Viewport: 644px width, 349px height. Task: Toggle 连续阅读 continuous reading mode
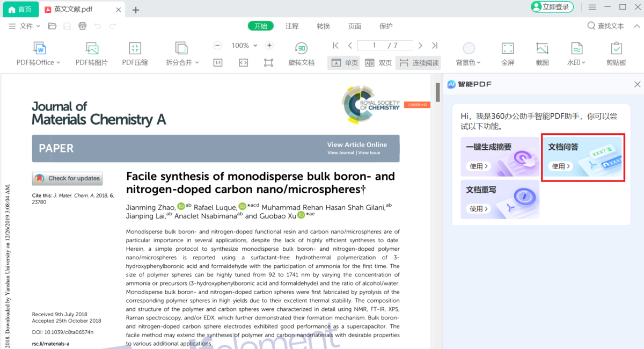[x=419, y=63]
